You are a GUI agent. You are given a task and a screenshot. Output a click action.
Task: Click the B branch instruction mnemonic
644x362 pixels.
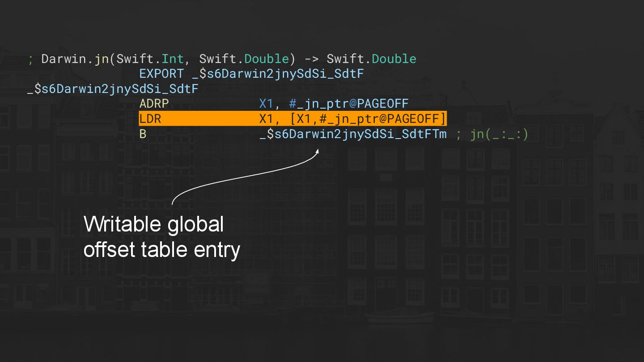tap(143, 134)
